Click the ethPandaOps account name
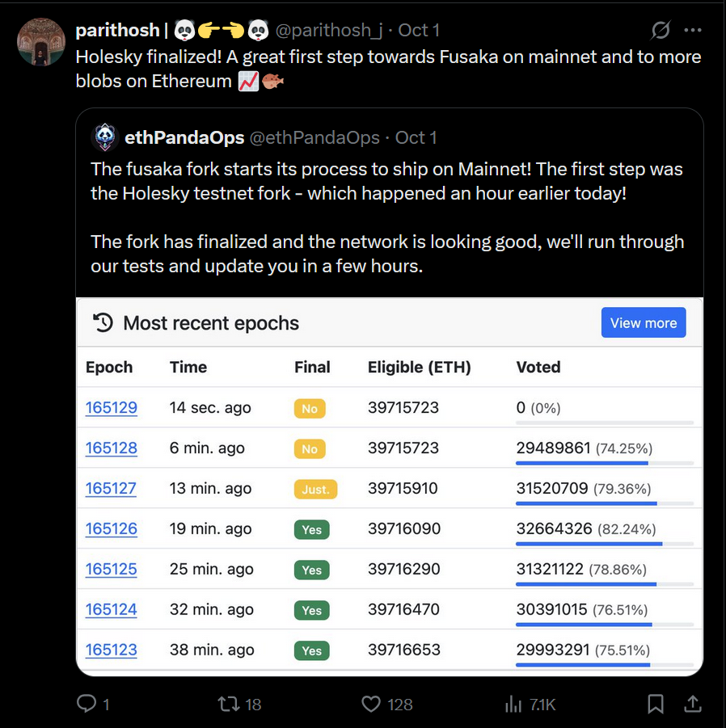The image size is (726, 728). 184,138
